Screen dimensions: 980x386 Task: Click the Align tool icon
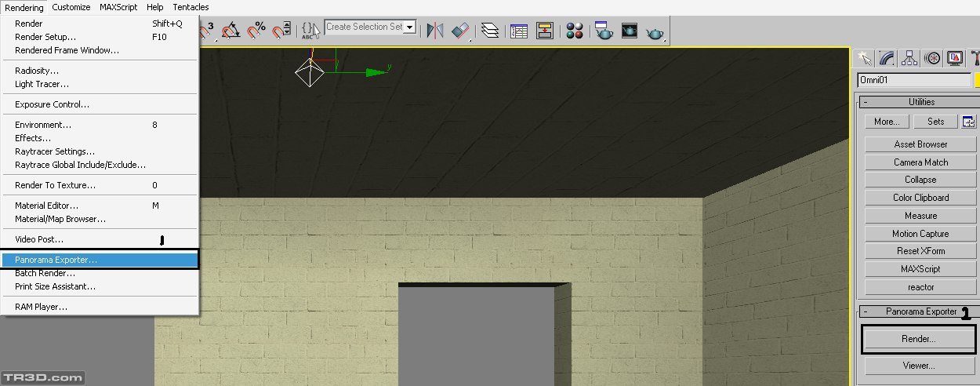pos(462,31)
